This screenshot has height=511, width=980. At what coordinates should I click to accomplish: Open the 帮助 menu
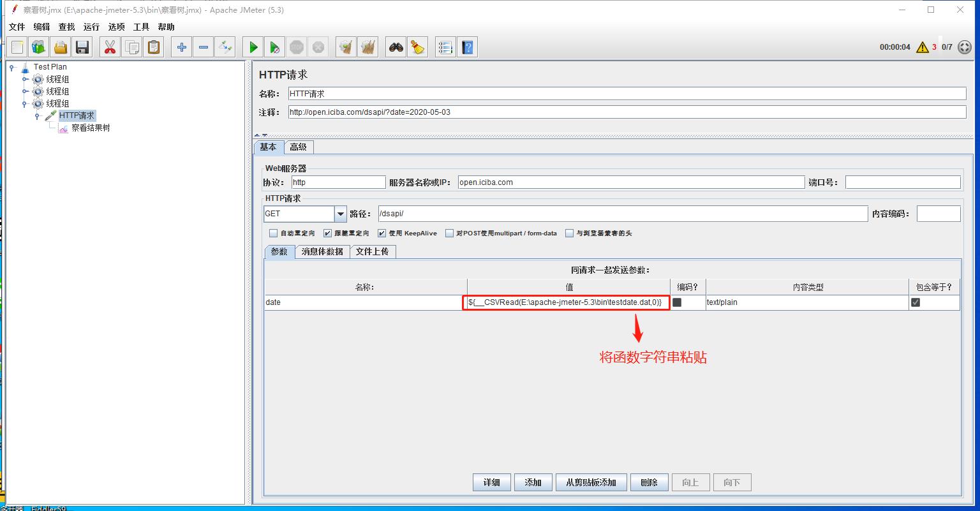tap(166, 27)
